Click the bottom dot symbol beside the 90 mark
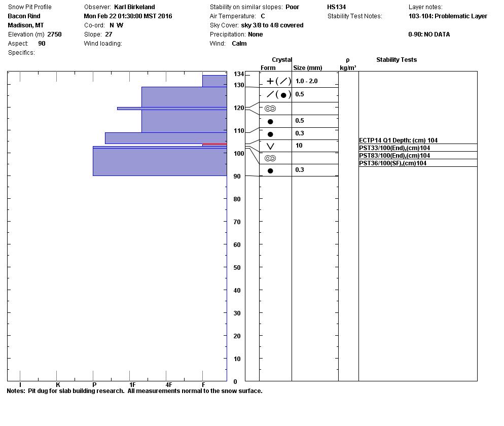This screenshot has height=426, width=504. click(x=270, y=171)
